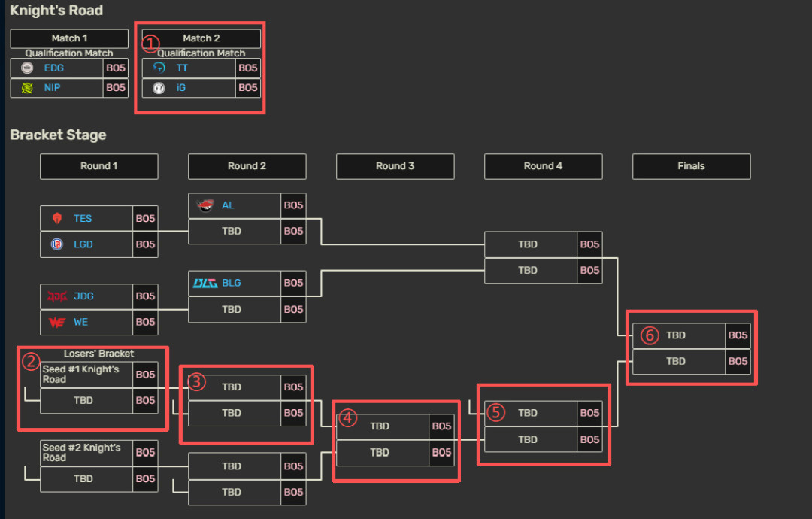Select the Finals column header
Screen dimensions: 812x519
tap(692, 166)
